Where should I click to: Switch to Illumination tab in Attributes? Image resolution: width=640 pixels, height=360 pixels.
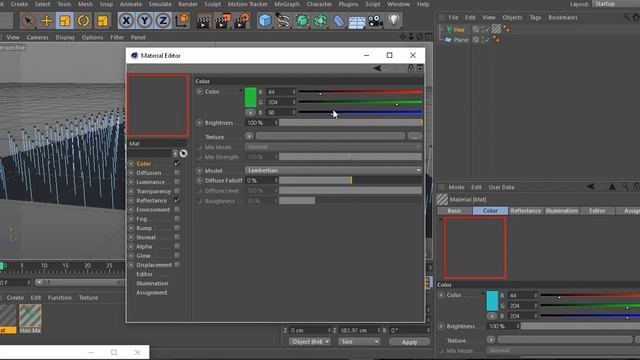point(562,211)
